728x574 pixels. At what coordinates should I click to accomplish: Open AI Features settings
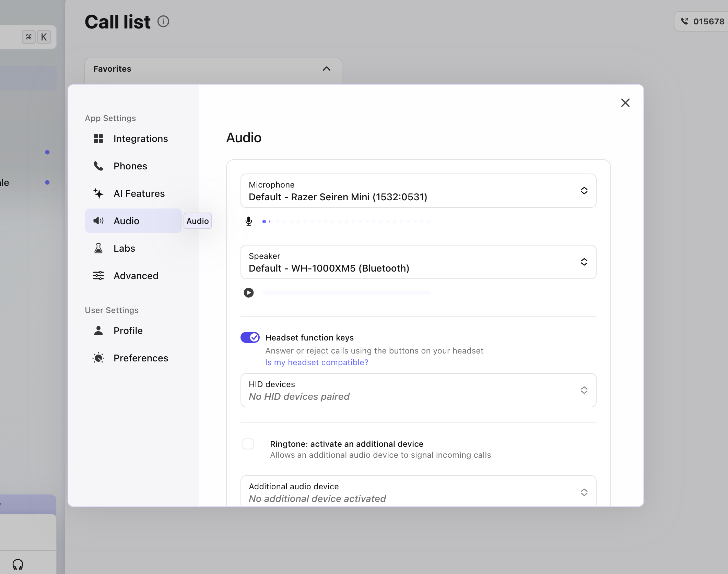[x=133, y=193]
